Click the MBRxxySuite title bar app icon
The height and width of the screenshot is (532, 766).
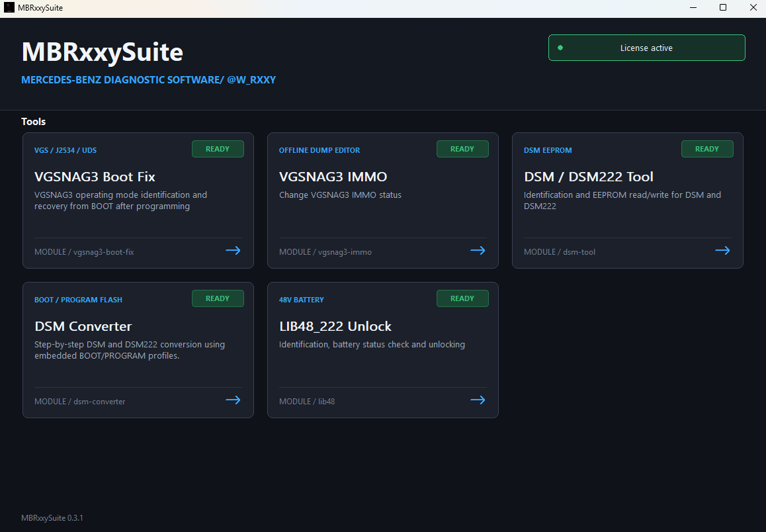tap(9, 7)
